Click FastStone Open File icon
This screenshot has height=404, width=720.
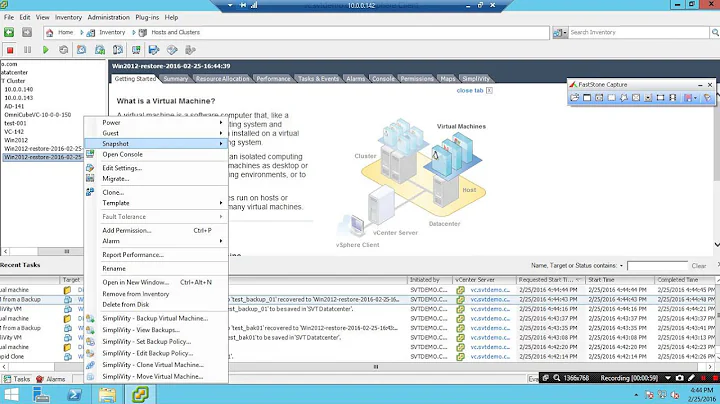point(574,97)
